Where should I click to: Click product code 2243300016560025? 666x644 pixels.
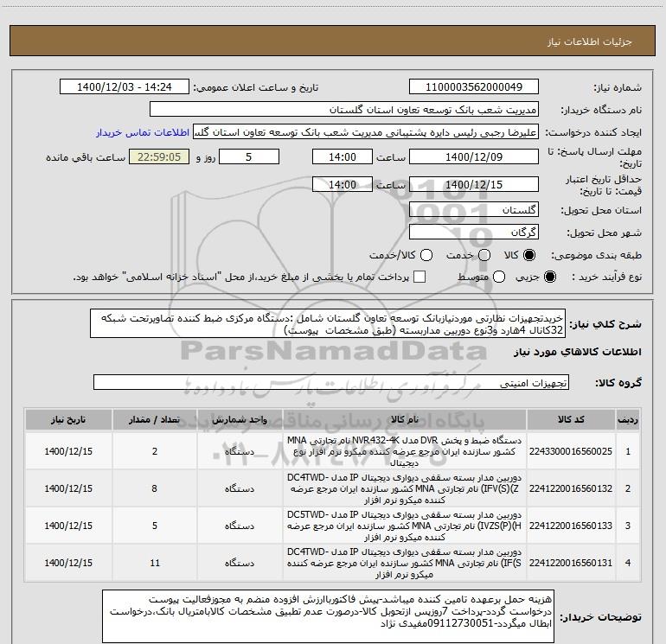point(571,451)
